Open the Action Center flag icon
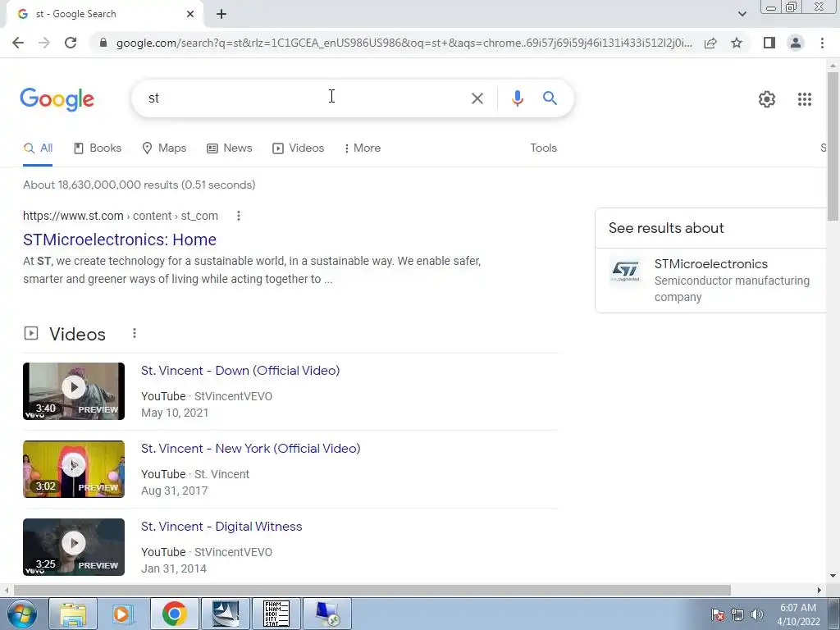840x630 pixels. 717,614
